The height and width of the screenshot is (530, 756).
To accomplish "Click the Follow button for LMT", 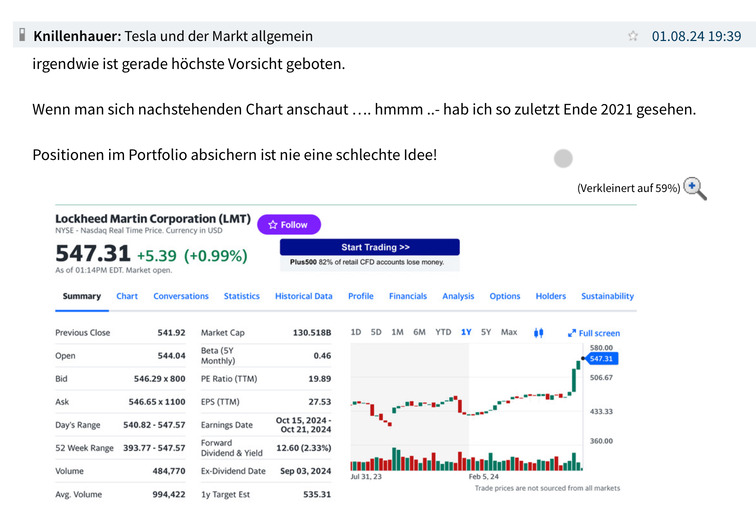I will pyautogui.click(x=288, y=225).
